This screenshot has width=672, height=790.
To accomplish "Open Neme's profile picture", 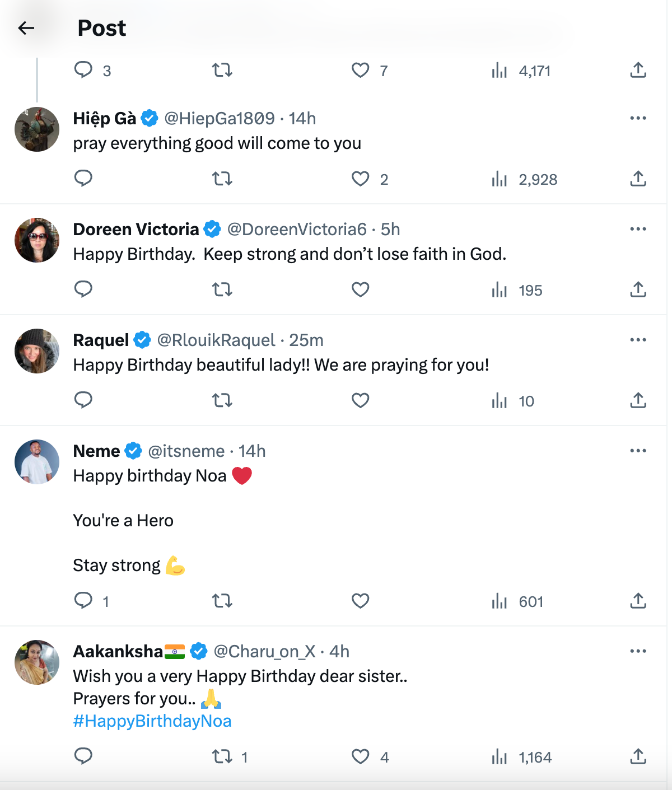I will point(37,462).
